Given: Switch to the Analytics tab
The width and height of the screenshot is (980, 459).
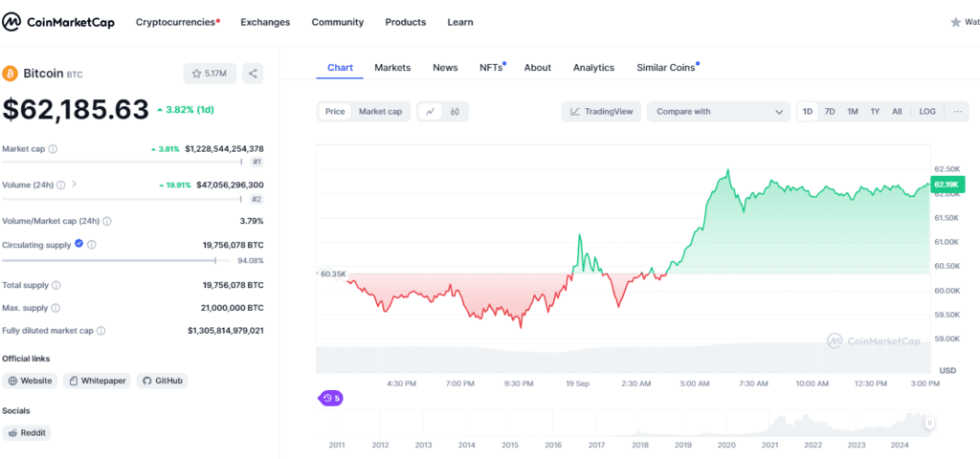Looking at the screenshot, I should point(593,68).
